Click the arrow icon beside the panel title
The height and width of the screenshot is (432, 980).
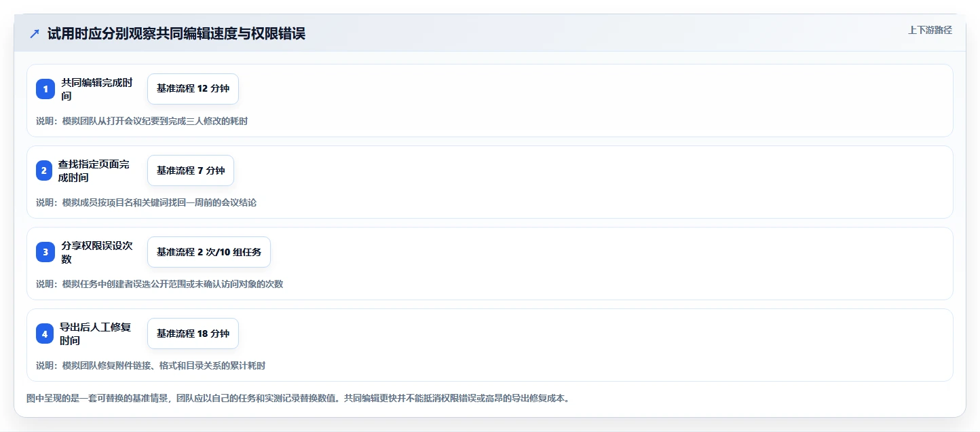click(35, 34)
